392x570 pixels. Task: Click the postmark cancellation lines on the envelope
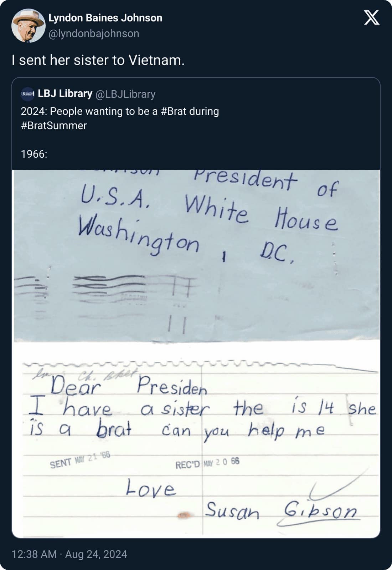pos(109,285)
